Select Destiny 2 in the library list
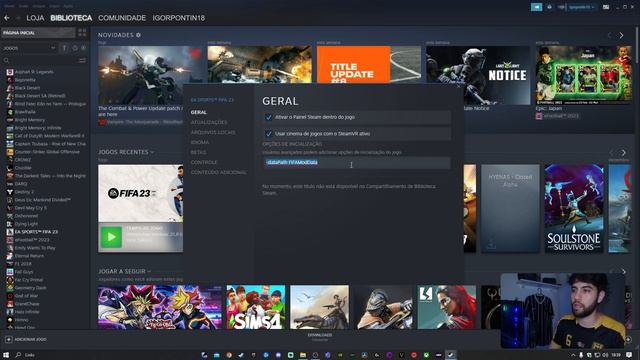The width and height of the screenshot is (640, 360). (x=24, y=192)
